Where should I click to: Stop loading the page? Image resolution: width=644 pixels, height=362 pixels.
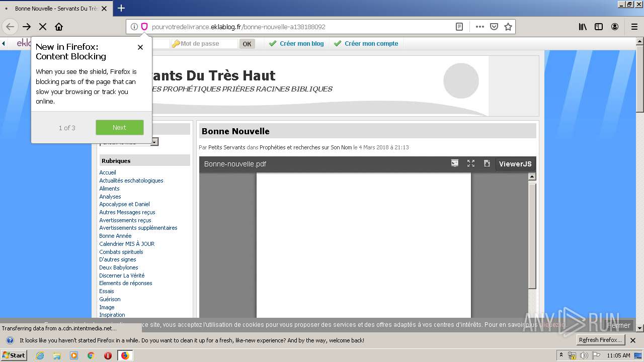point(43,27)
